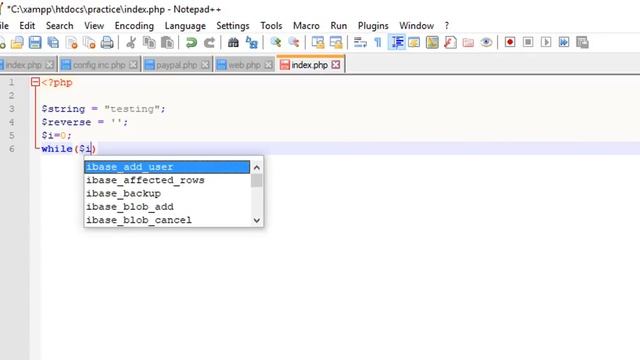Click the user-defined language icon
The width and height of the screenshot is (640, 360).
(414, 42)
